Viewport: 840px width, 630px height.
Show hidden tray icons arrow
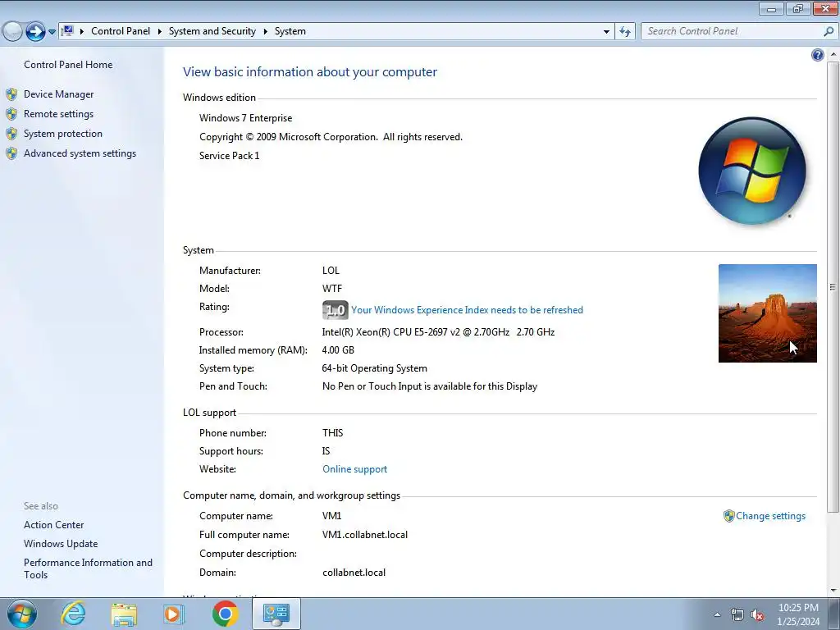[x=717, y=614]
